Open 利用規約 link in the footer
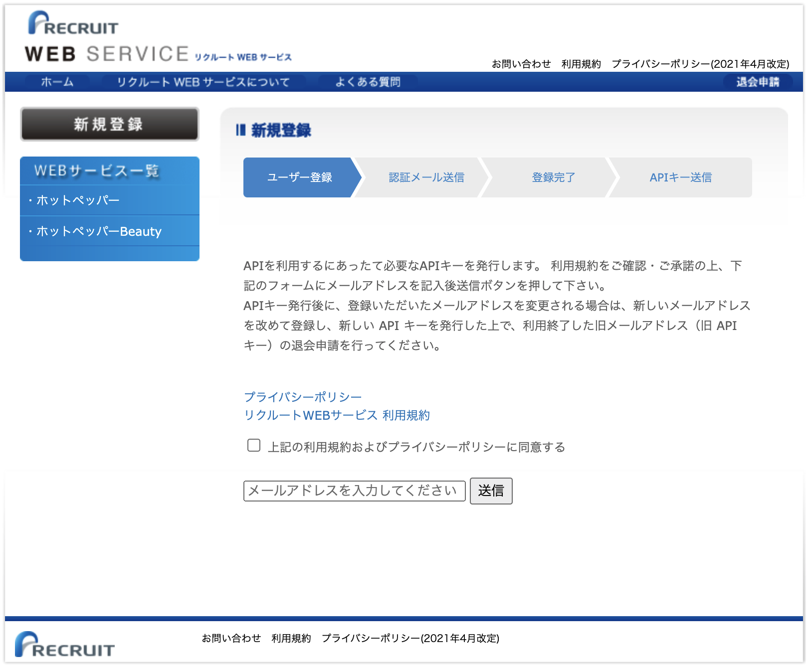 point(291,638)
